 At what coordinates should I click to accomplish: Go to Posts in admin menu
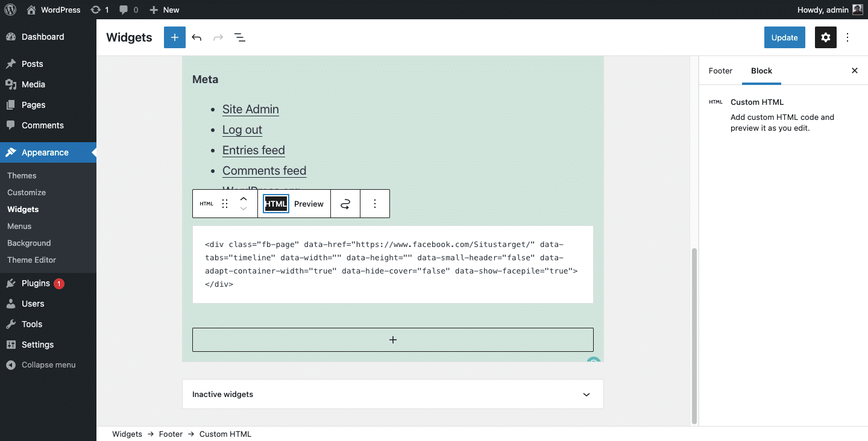click(48, 64)
